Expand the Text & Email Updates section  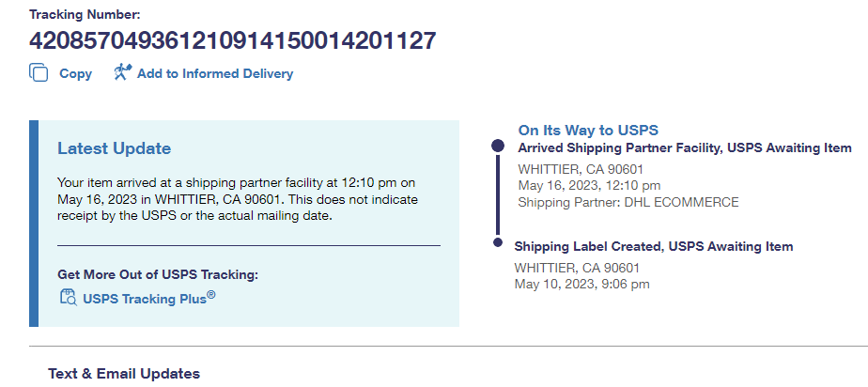point(124,374)
